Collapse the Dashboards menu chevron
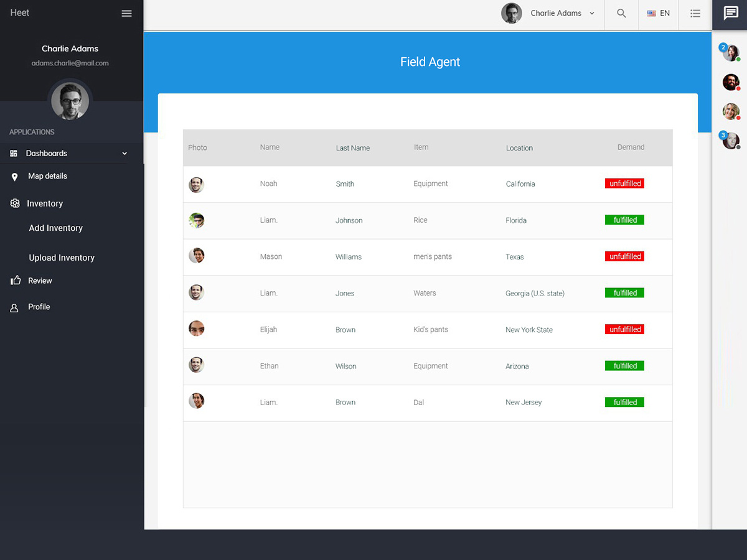This screenshot has width=747, height=560. tap(124, 153)
